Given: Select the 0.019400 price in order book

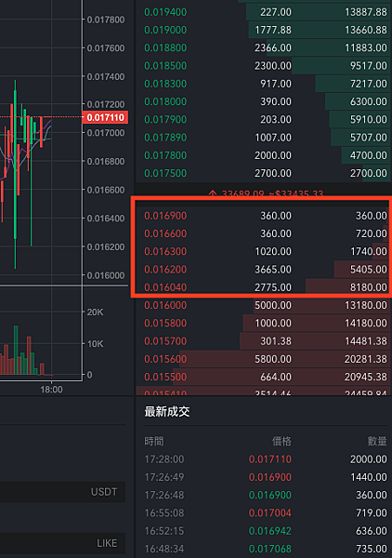Looking at the screenshot, I should 165,12.
